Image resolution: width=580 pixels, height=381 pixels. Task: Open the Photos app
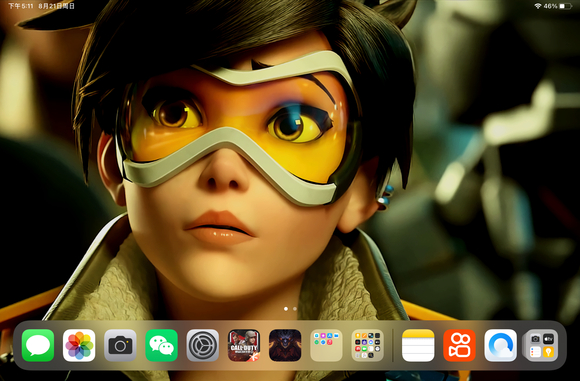pos(79,345)
